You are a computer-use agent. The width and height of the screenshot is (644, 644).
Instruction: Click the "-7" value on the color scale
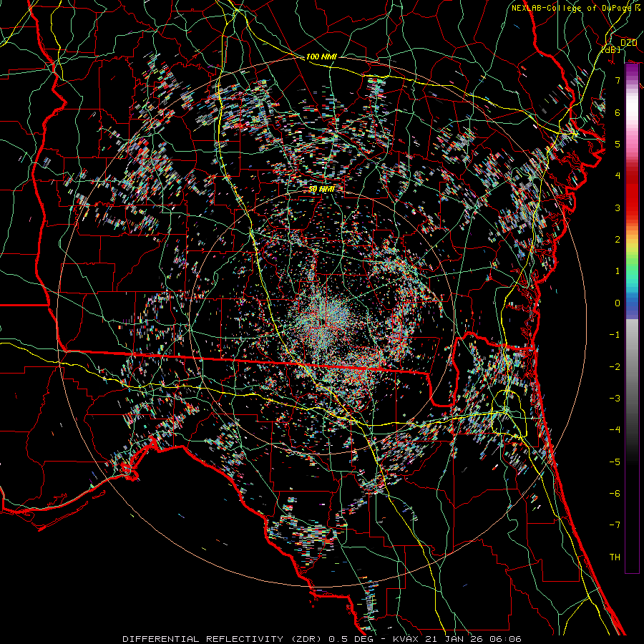615,525
